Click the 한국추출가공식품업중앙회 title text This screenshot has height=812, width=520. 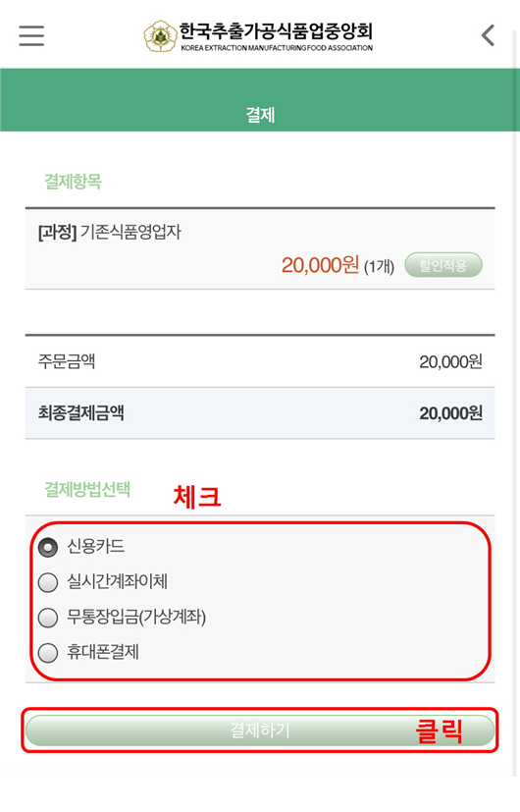(x=276, y=31)
